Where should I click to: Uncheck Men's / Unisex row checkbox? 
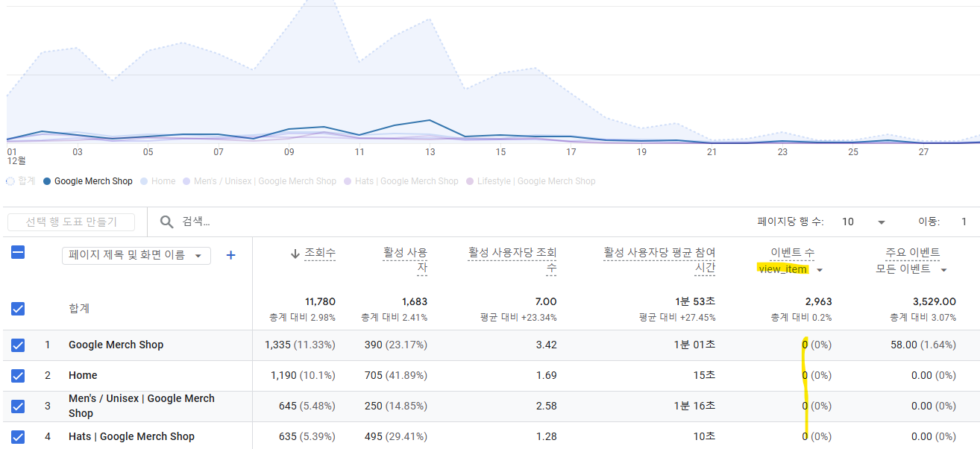tap(18, 406)
